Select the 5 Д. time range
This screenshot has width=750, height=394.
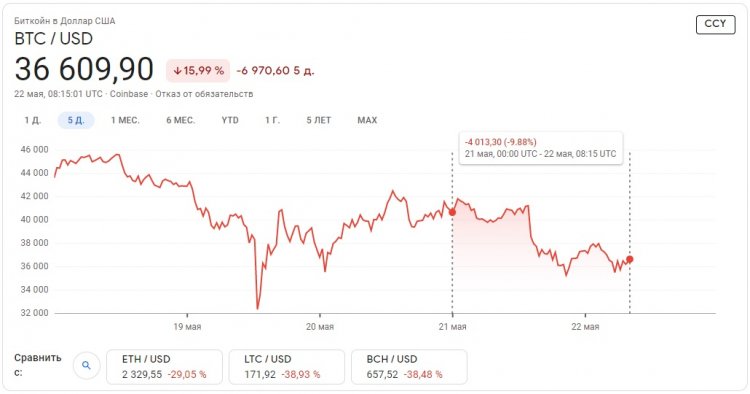(x=76, y=120)
